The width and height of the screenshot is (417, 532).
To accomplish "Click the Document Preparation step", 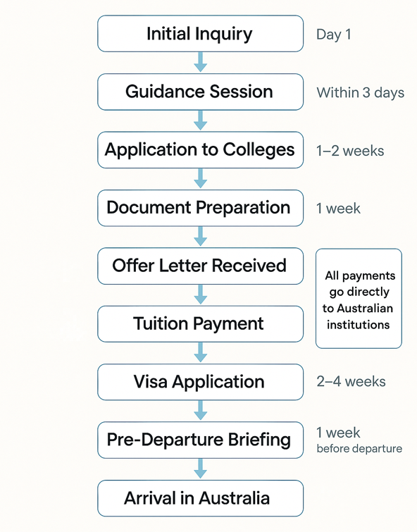I will pyautogui.click(x=200, y=208).
